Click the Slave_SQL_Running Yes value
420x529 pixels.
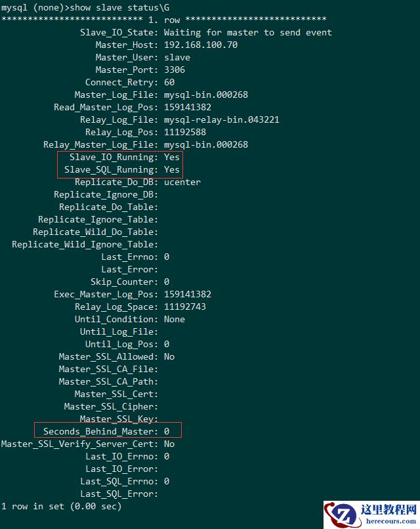[x=172, y=170]
